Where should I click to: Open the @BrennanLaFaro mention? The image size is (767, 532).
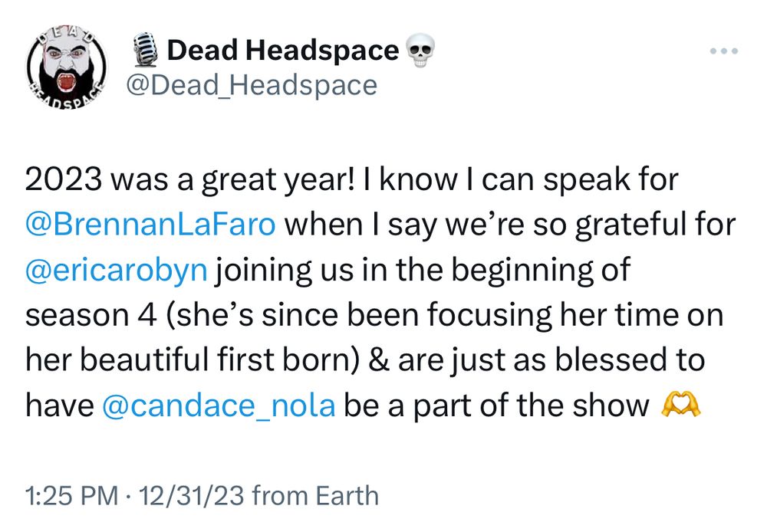(155, 225)
